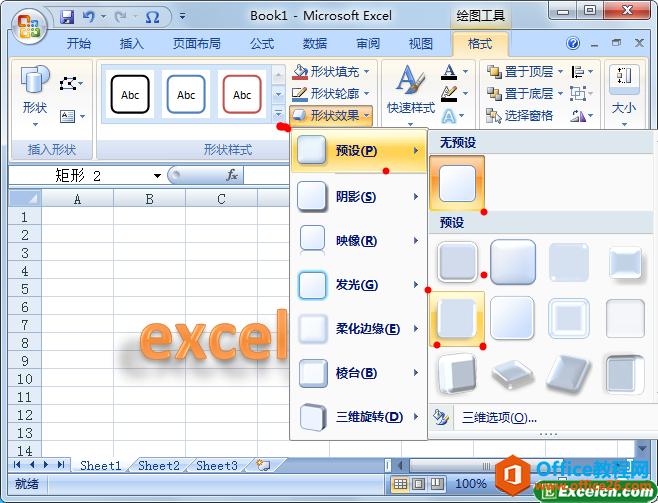Select column A header

[77, 198]
